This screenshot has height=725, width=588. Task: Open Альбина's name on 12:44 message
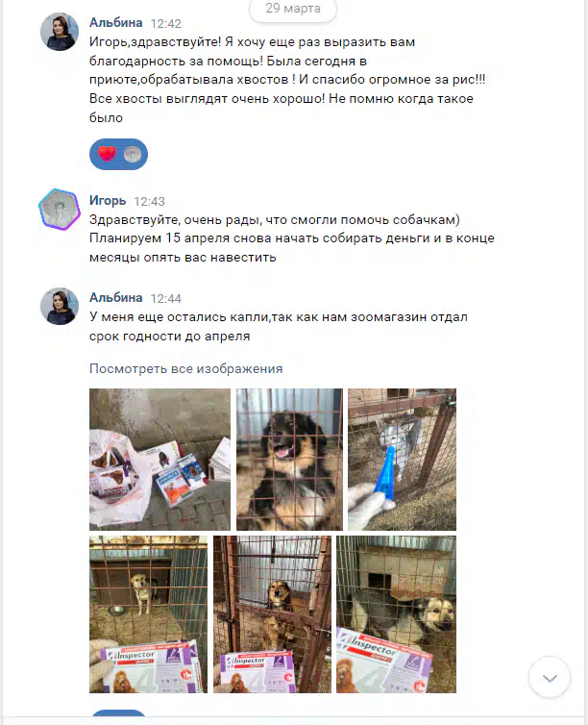point(115,297)
